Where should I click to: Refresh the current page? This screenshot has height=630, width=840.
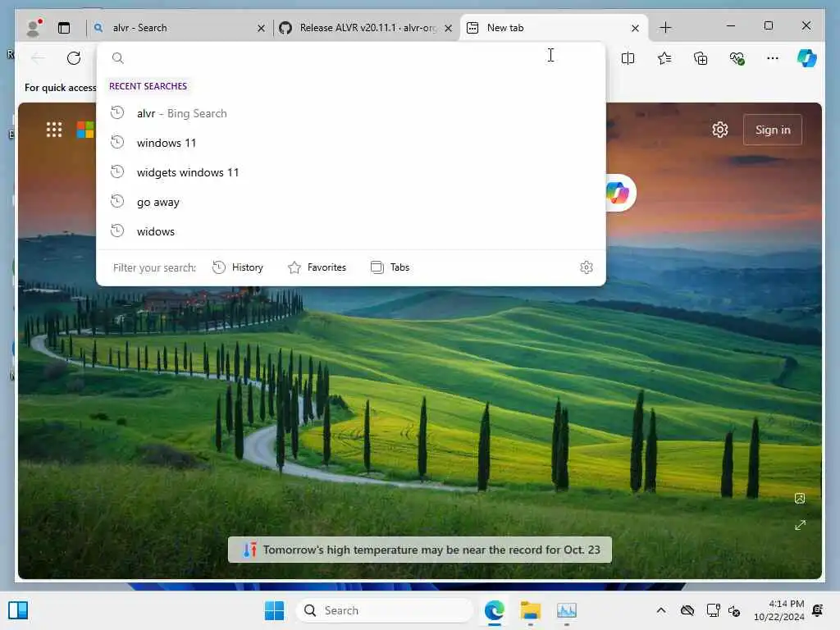74,58
